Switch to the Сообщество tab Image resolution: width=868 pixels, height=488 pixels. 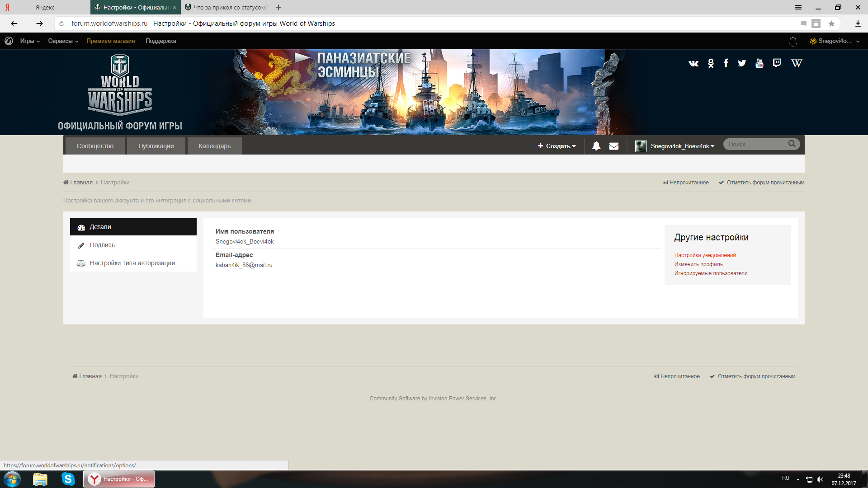coord(95,146)
